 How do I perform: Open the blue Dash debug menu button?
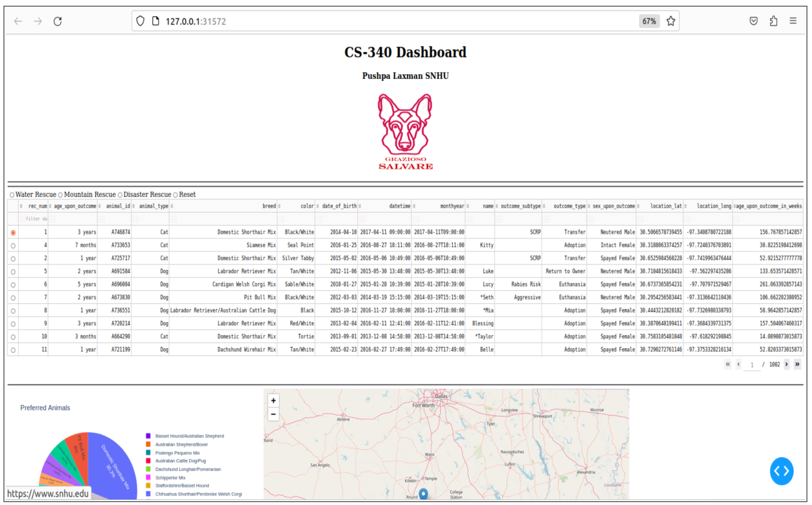(x=782, y=471)
